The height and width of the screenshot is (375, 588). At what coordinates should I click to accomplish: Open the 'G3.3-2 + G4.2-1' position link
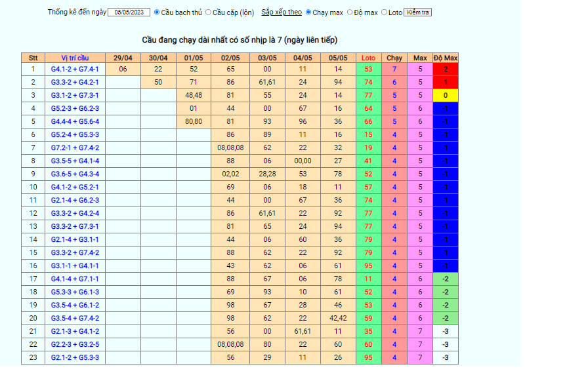(x=74, y=82)
